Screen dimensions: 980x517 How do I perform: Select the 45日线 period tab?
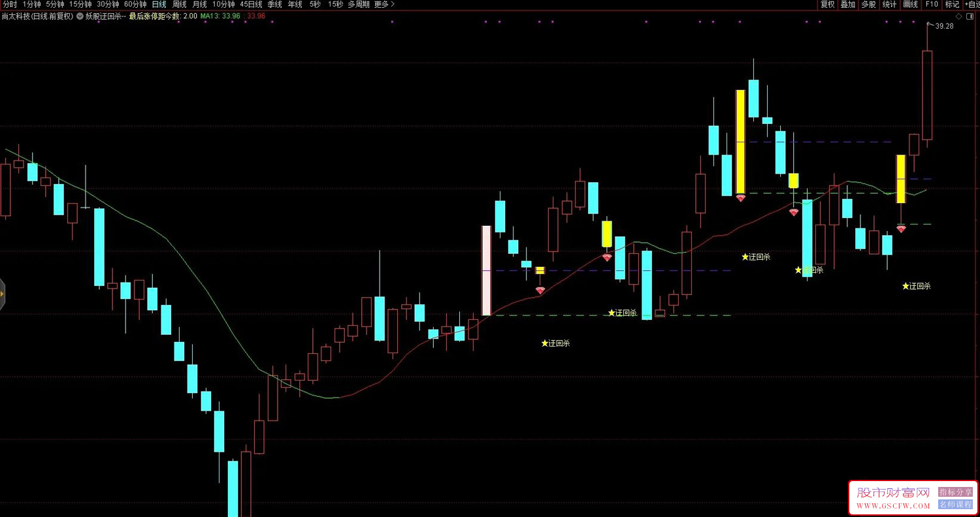tap(251, 4)
